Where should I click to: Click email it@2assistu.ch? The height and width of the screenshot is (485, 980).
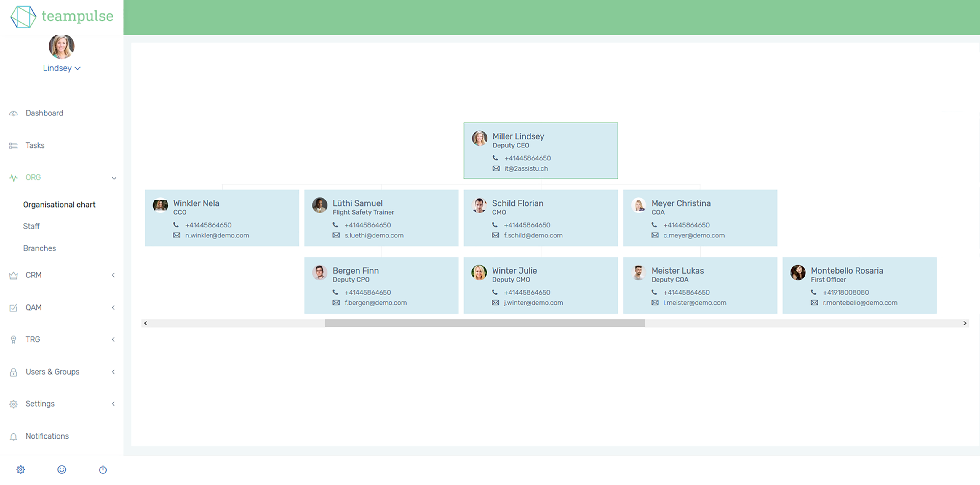tap(526, 168)
